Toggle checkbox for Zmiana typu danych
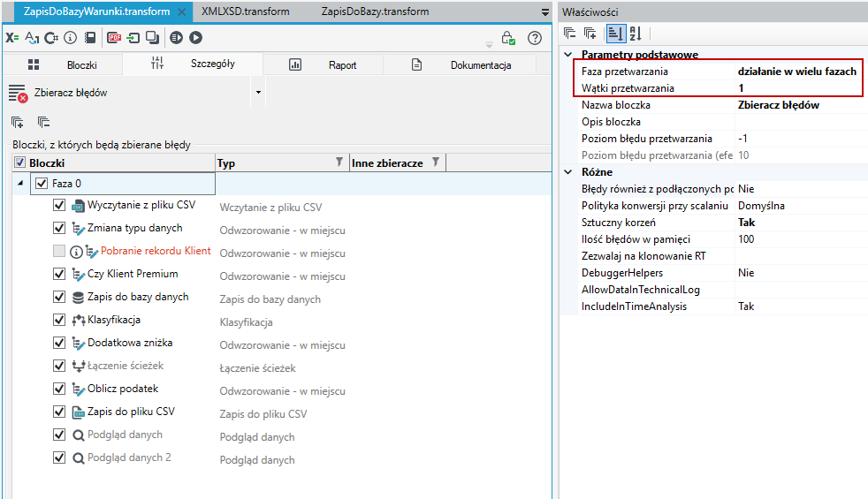 (59, 228)
